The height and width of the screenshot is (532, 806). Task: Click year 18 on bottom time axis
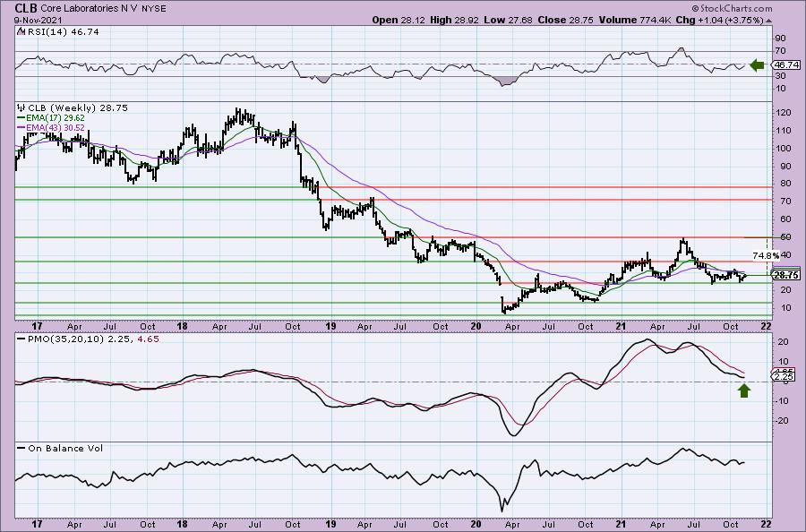(x=182, y=524)
